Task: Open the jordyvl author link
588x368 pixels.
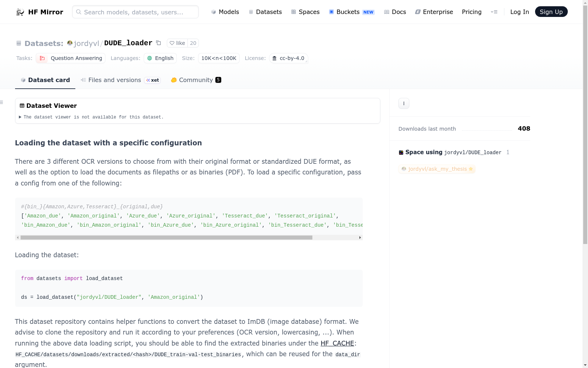Action: 86,43
